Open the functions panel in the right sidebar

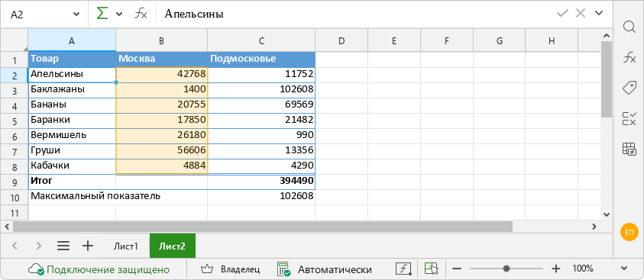(x=629, y=58)
